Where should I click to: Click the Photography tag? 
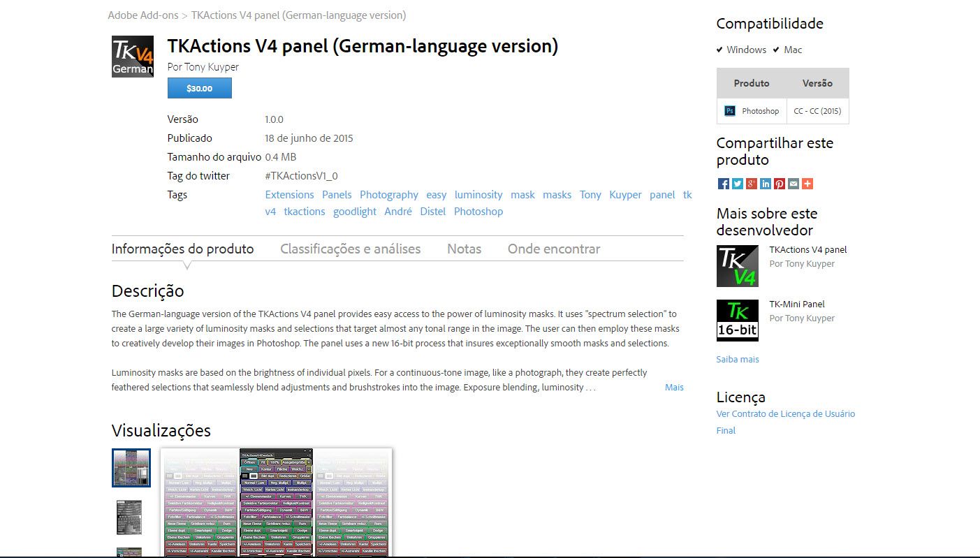click(x=389, y=195)
